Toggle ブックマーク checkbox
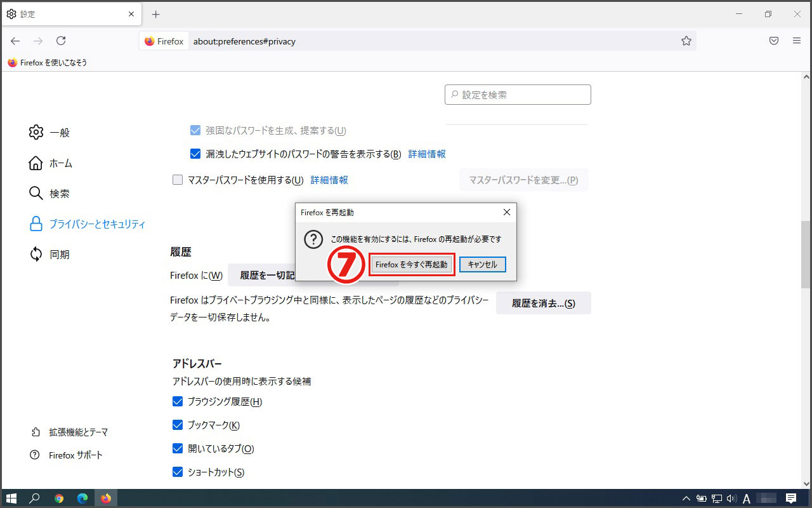This screenshot has width=812, height=508. point(178,425)
